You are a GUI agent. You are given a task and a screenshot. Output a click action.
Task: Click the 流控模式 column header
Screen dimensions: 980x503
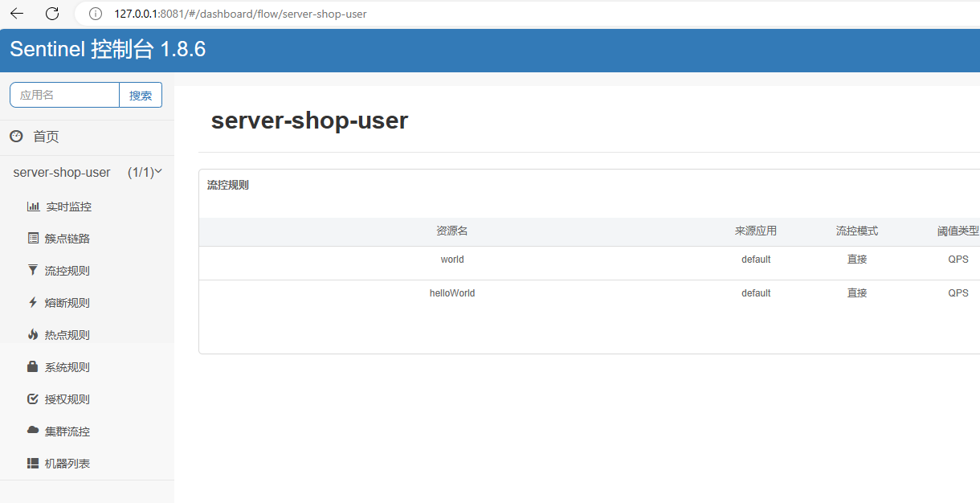(x=857, y=231)
